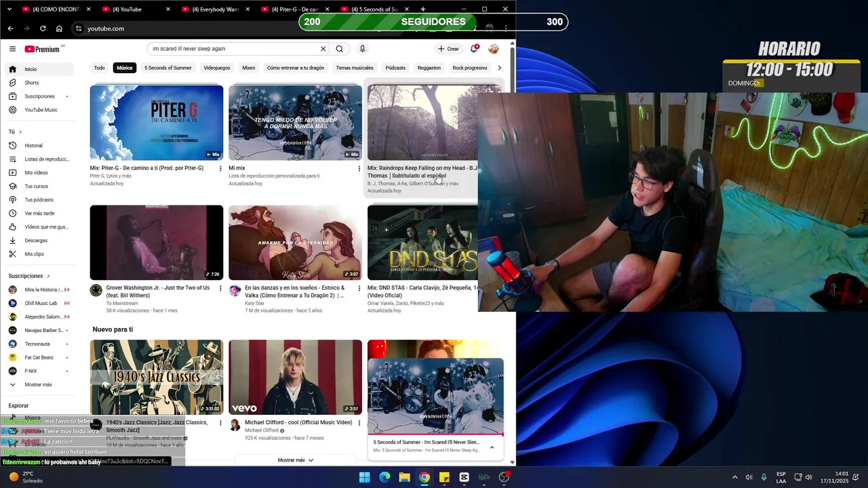Click the YouTube Premium logo
868x488 pixels.
42,49
